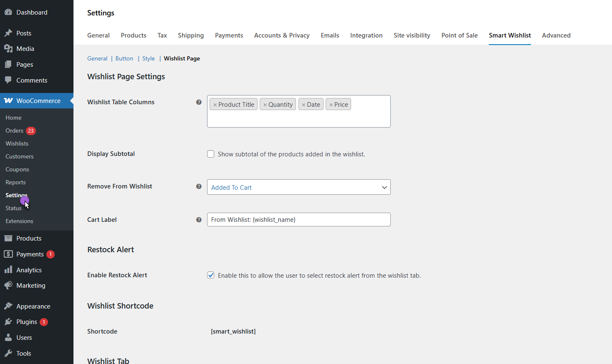This screenshot has width=612, height=364.
Task: Switch to the Shipping settings tab
Action: click(x=191, y=35)
